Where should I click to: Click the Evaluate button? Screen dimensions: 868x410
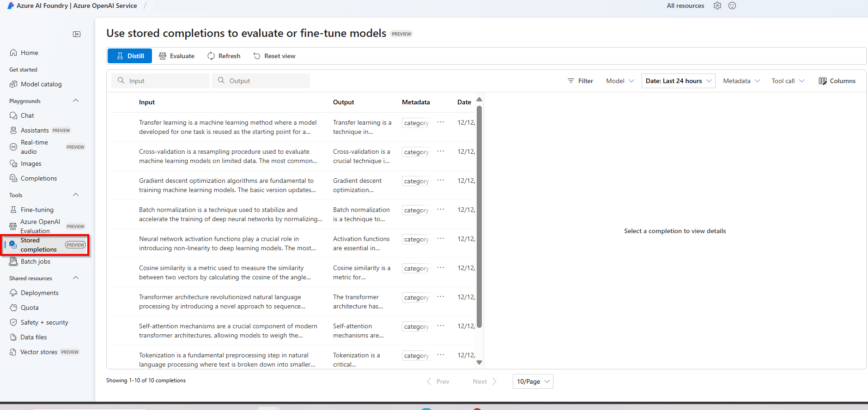(x=176, y=56)
